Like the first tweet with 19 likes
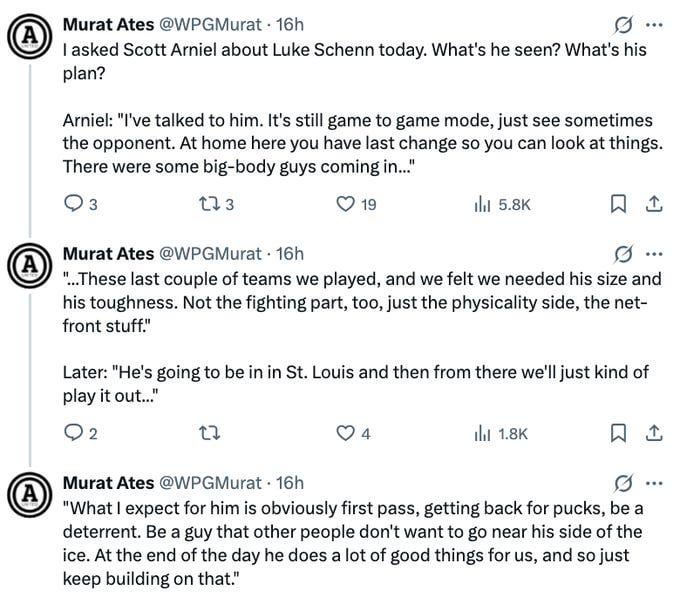The width and height of the screenshot is (680, 600). point(345,204)
